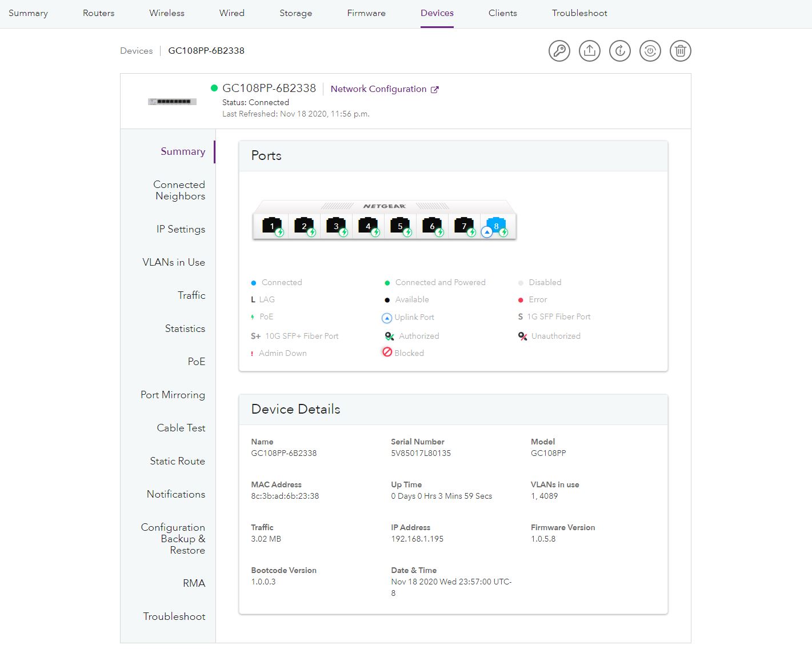Select port 1 on the switch diagram

(x=272, y=226)
